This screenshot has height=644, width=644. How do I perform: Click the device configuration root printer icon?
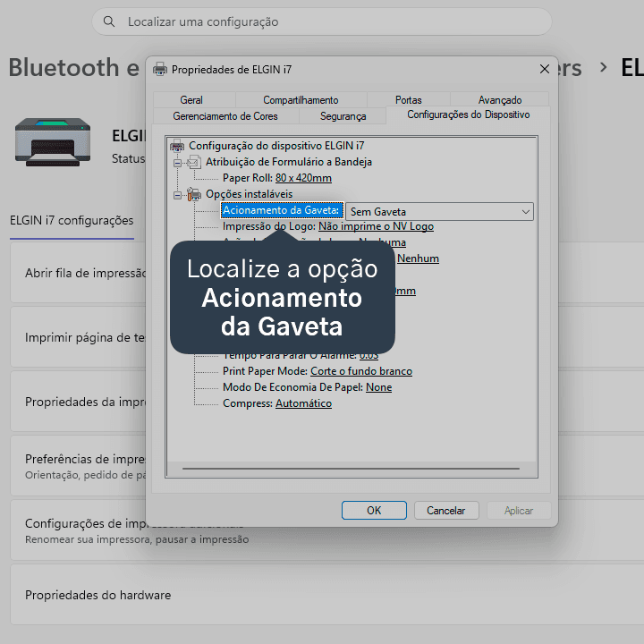pyautogui.click(x=177, y=146)
